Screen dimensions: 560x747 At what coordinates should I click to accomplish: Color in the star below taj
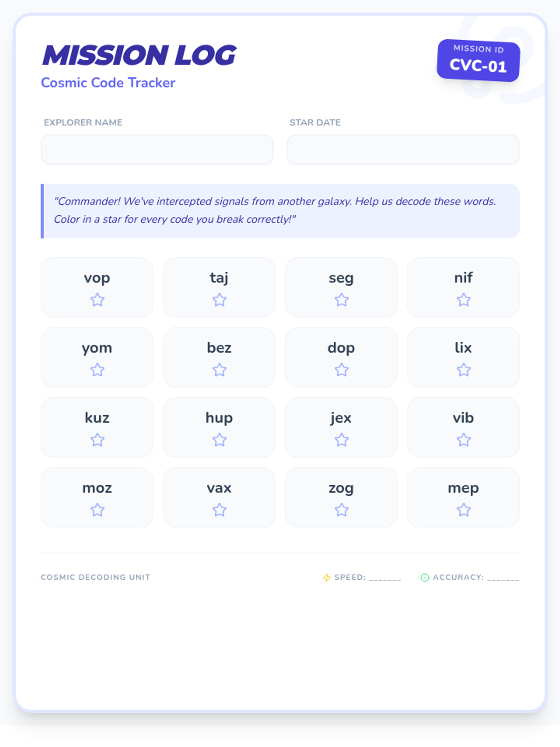[219, 300]
